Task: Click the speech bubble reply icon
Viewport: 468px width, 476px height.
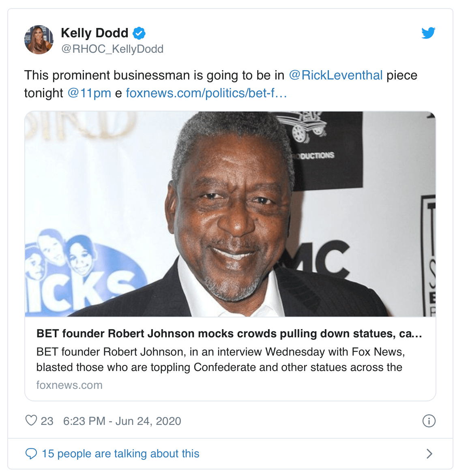Action: coord(31,454)
